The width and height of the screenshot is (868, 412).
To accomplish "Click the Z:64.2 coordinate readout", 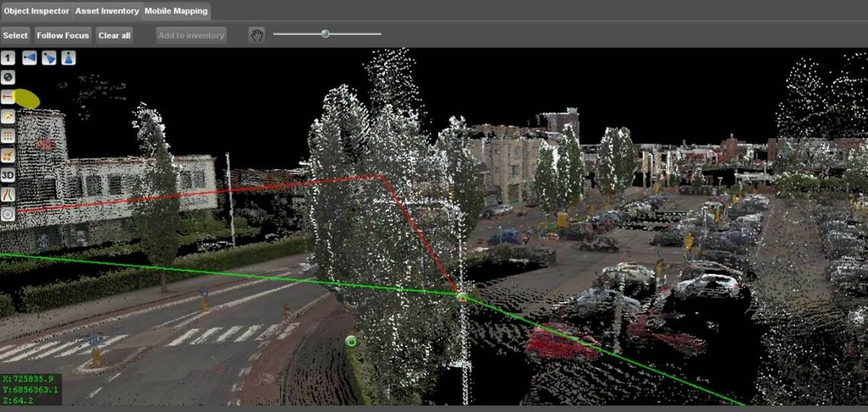I will (18, 401).
